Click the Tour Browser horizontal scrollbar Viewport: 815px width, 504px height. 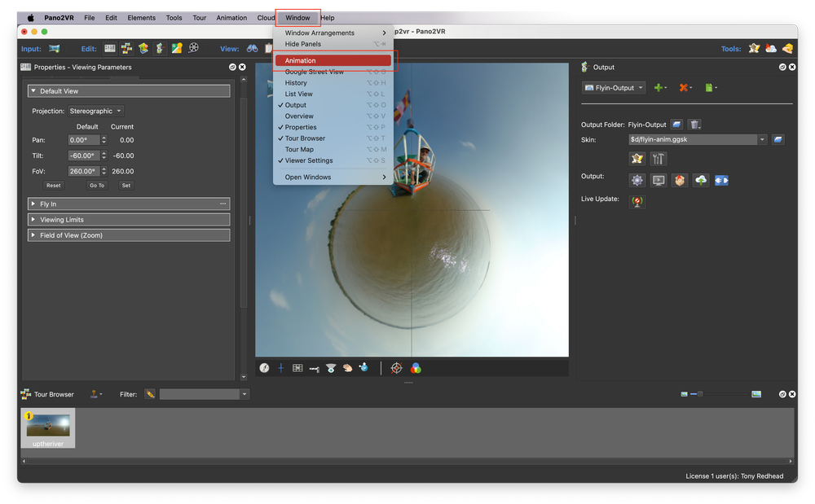tap(407, 461)
